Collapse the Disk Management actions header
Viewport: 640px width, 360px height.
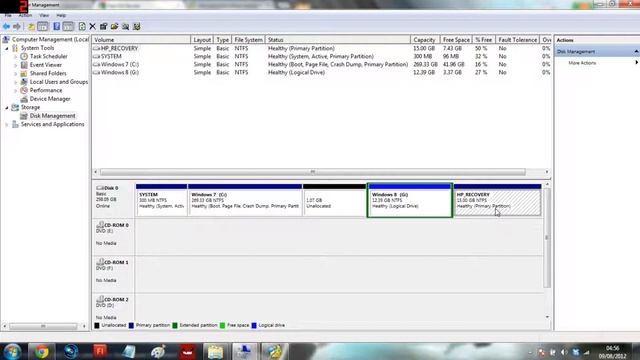(x=636, y=52)
